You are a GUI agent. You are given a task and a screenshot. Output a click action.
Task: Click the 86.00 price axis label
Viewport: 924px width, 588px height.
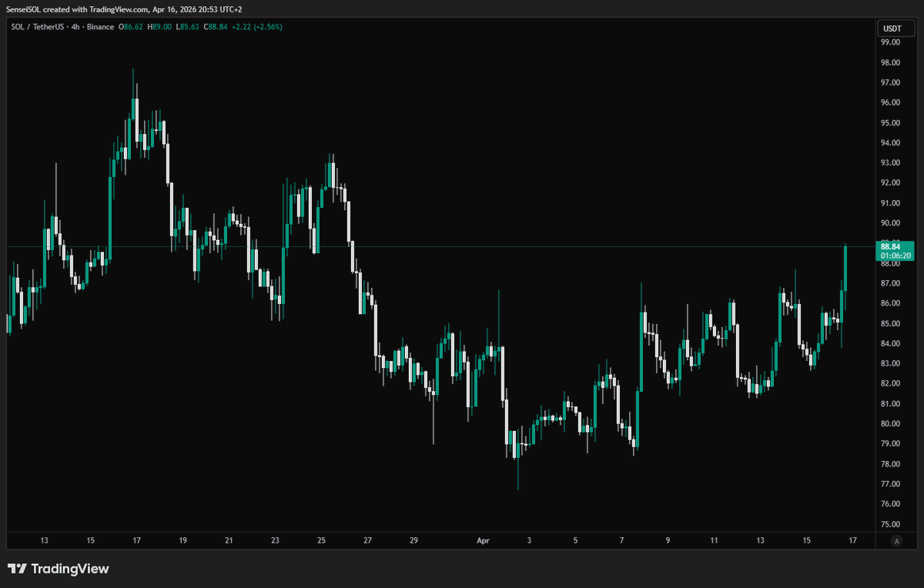(x=891, y=303)
